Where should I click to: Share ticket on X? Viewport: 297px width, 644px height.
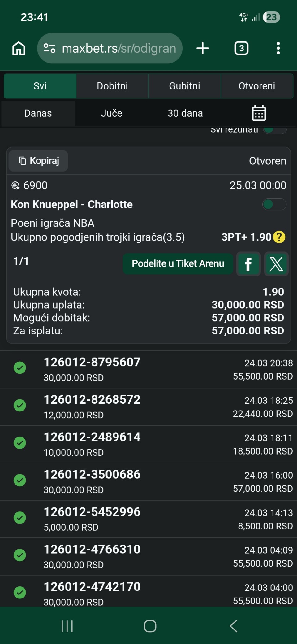pyautogui.click(x=276, y=264)
